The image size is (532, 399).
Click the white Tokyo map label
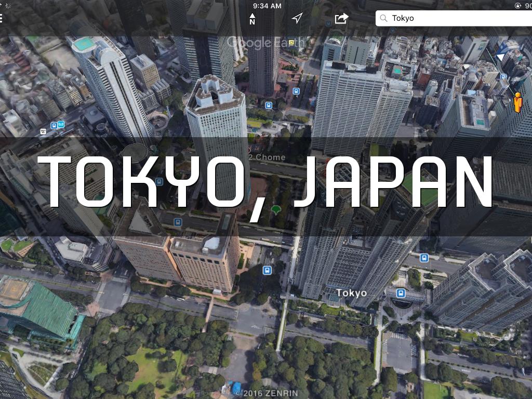tap(351, 293)
